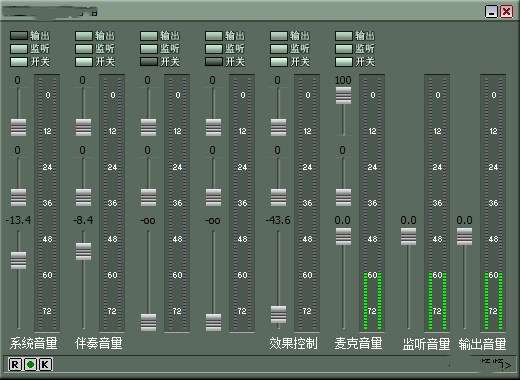Close the mixer window with red X
Image resolution: width=520 pixels, height=380 pixels.
pos(506,12)
